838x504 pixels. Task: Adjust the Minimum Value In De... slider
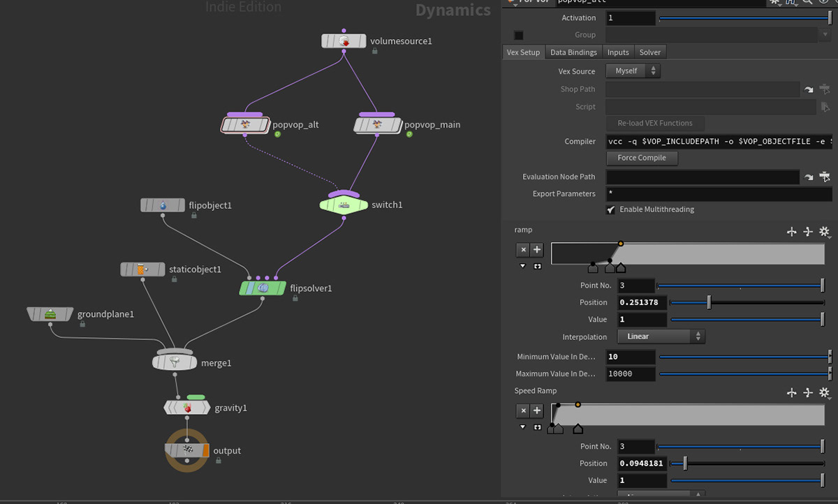pos(745,357)
